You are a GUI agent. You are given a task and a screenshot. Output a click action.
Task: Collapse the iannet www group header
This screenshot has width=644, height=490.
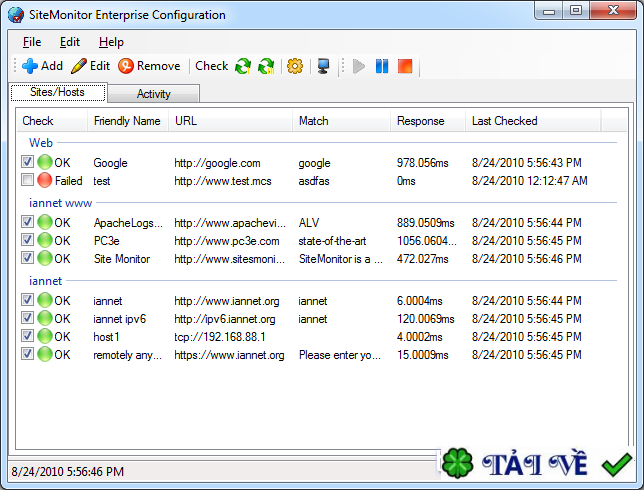60,203
